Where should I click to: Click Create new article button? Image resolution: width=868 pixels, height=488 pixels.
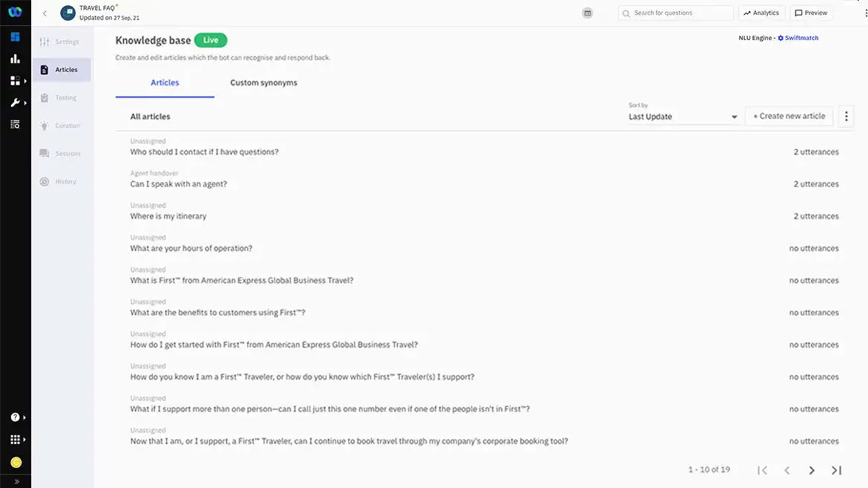pos(789,116)
